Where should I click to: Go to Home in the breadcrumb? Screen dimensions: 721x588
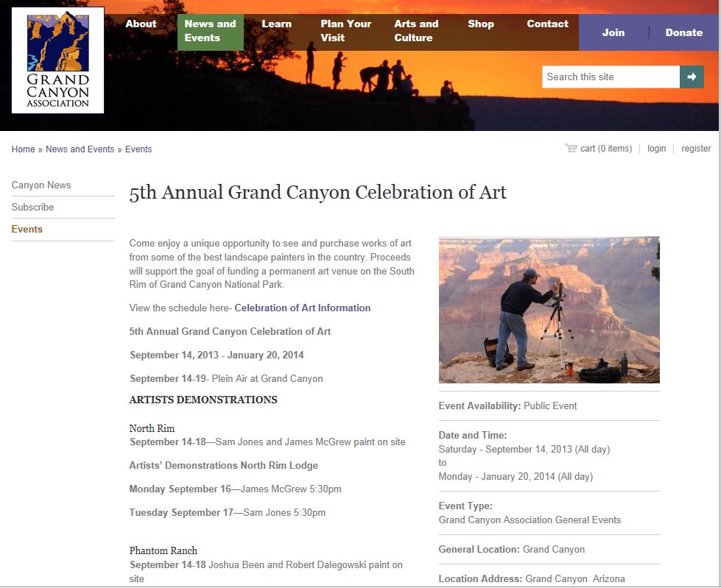coord(23,149)
